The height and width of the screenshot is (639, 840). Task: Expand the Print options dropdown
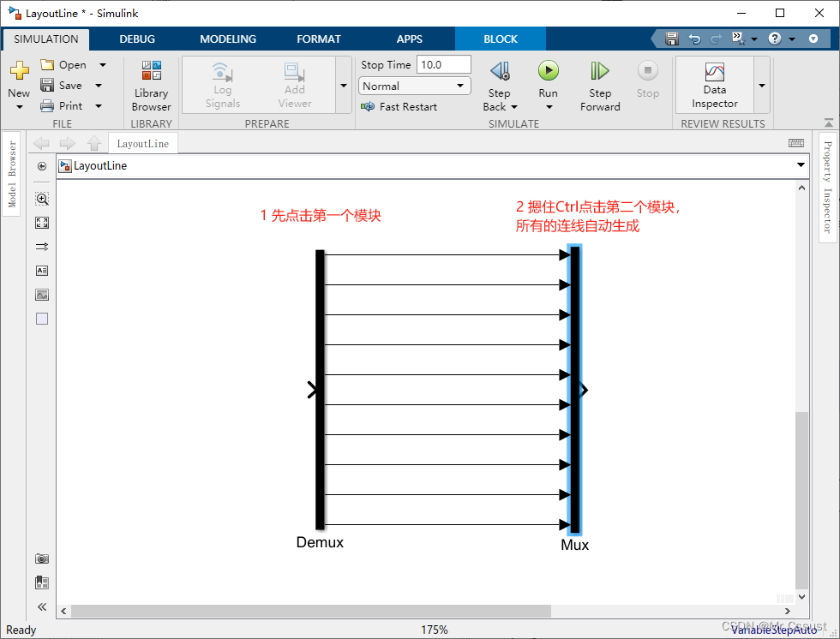point(99,105)
